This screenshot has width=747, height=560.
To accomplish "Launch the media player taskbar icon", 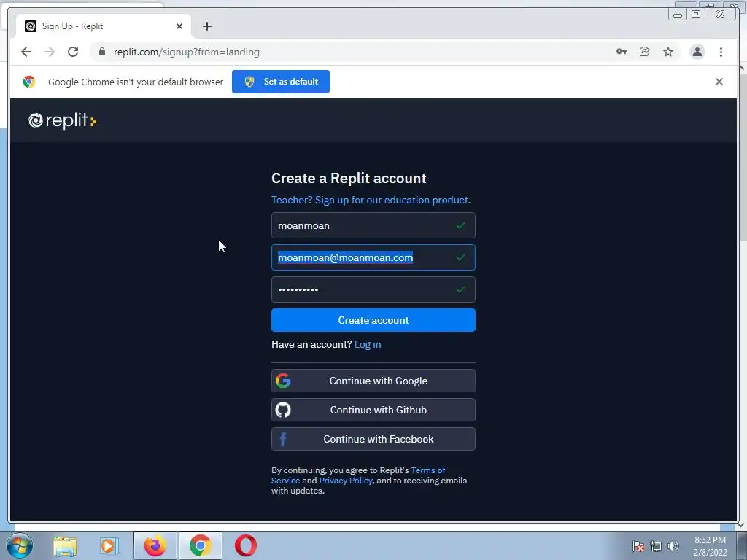I will tap(109, 545).
